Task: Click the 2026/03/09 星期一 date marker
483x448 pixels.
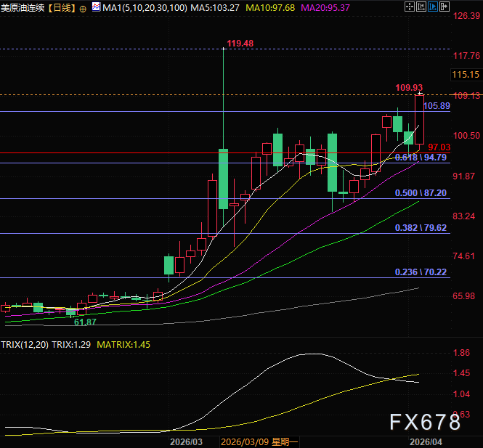Action: [259, 442]
